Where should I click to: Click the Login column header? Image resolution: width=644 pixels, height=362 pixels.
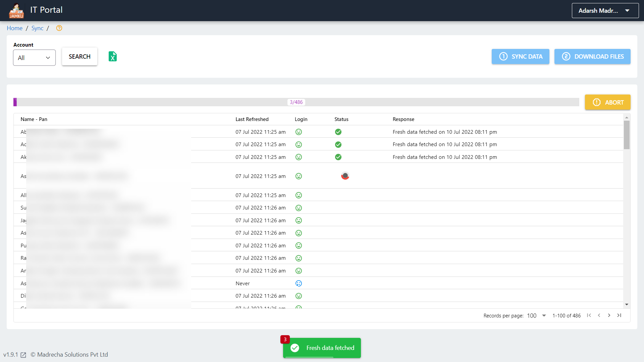click(301, 119)
